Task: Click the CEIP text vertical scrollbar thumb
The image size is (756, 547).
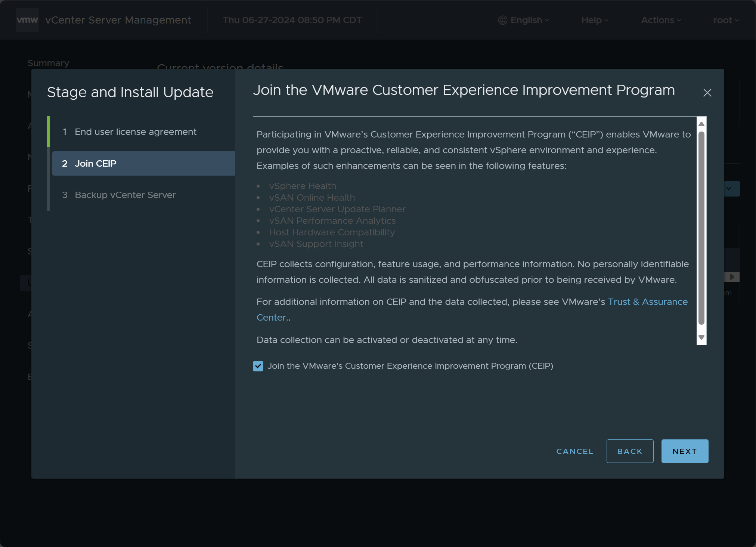Action: click(x=701, y=228)
